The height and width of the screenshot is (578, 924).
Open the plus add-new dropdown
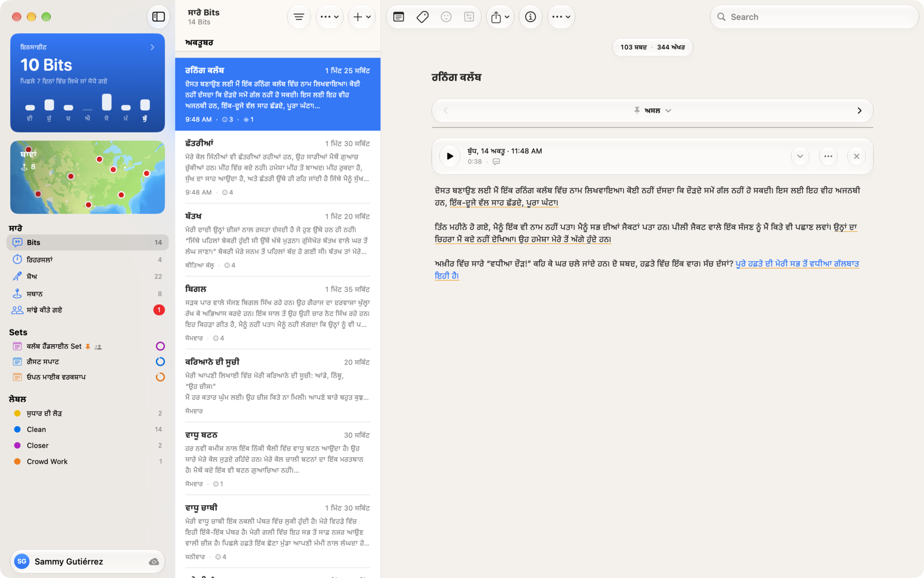coord(361,17)
